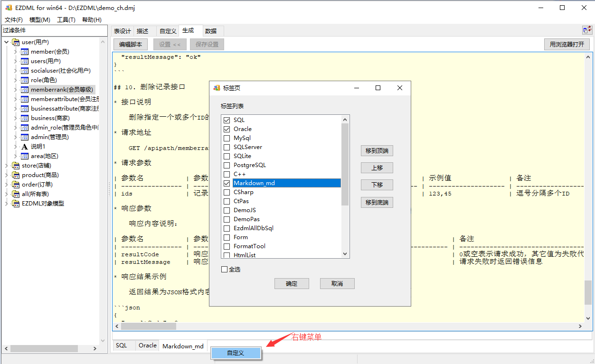Check the SQLServer checkbox
595x364 pixels.
(227, 147)
